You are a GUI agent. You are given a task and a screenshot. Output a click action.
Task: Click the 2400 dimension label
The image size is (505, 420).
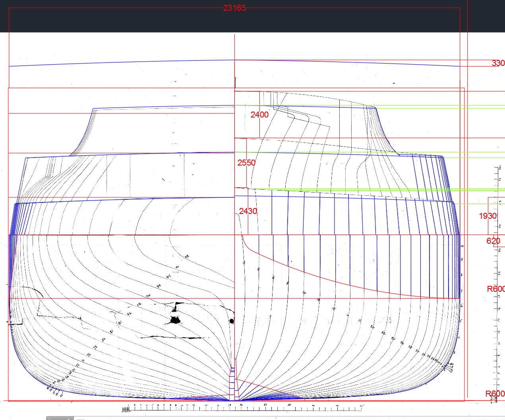[259, 115]
